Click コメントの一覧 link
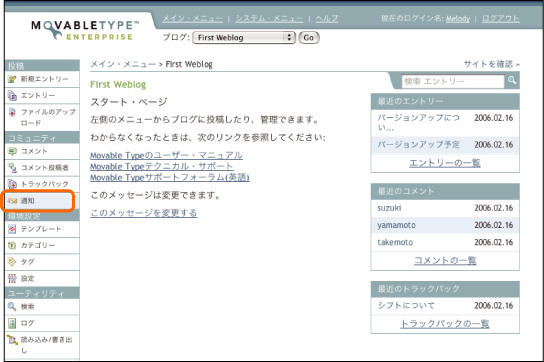This screenshot has height=362, width=544. [445, 260]
